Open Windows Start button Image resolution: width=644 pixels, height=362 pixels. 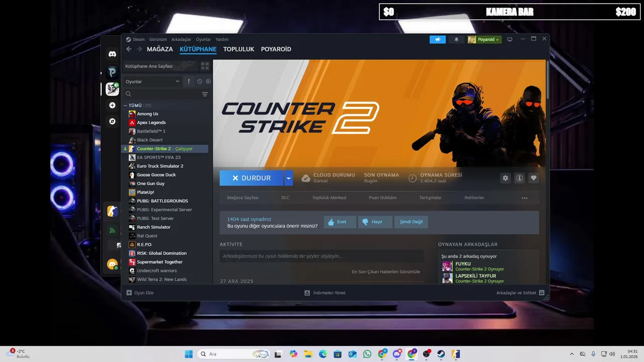coord(189,354)
